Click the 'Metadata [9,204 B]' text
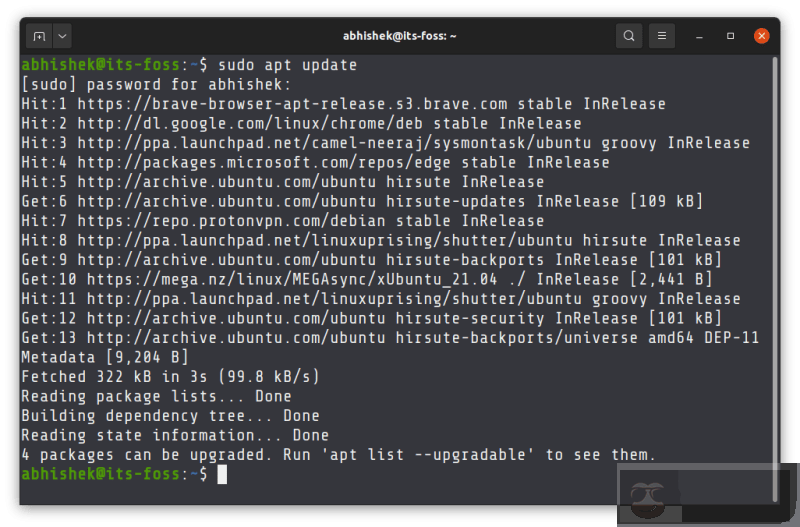 (105, 357)
